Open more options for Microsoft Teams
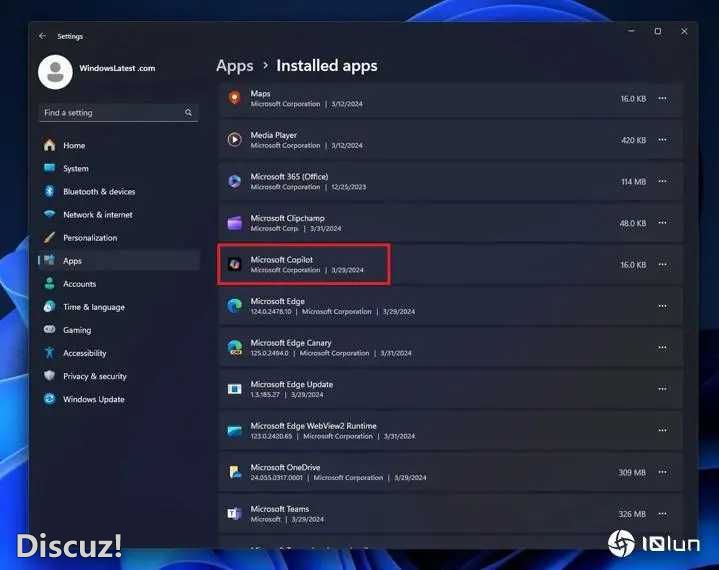 663,514
